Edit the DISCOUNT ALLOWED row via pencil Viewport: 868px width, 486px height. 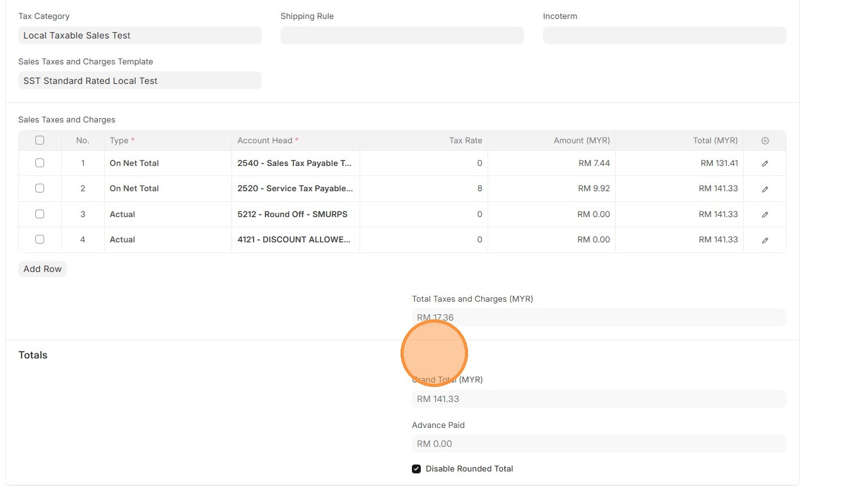(765, 240)
